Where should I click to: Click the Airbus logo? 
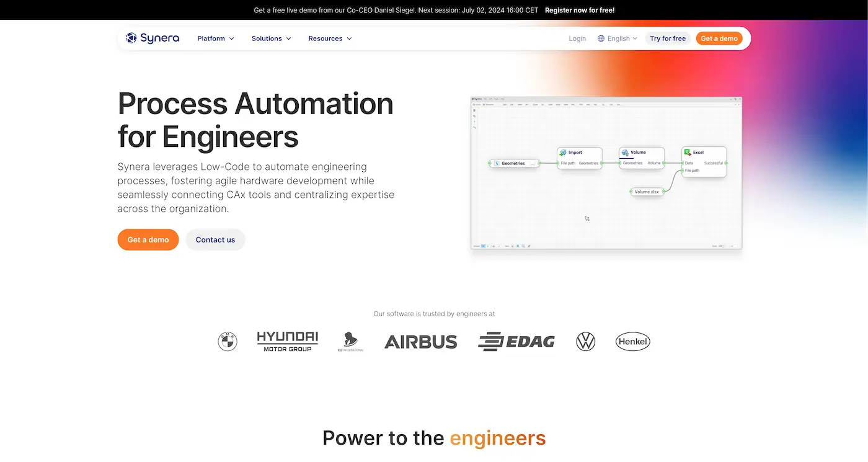[421, 342]
